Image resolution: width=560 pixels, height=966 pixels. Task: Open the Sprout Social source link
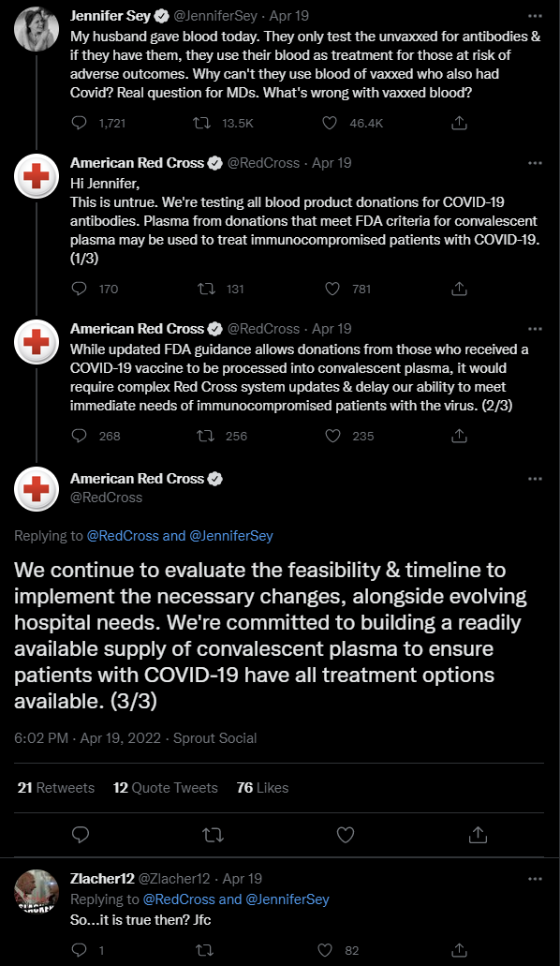pyautogui.click(x=214, y=738)
